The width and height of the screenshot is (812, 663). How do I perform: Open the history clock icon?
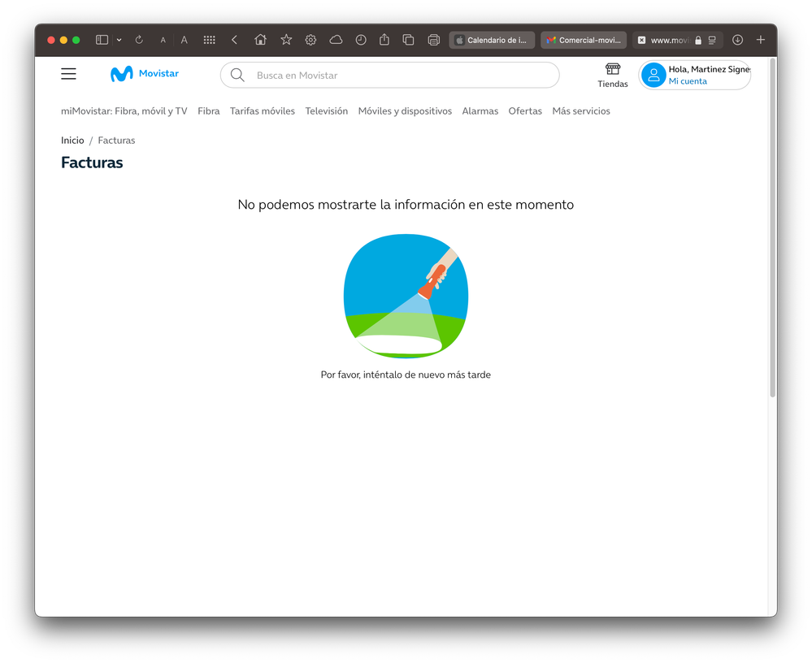(x=361, y=40)
